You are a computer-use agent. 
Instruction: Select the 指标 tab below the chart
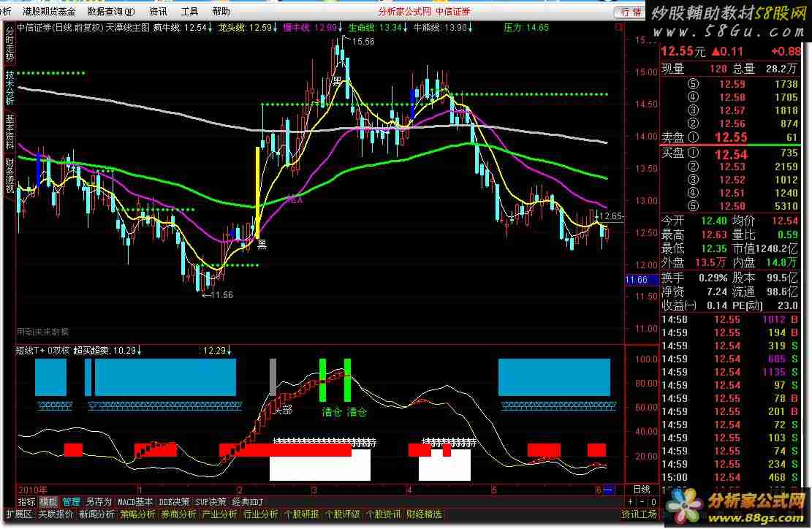coord(27,501)
